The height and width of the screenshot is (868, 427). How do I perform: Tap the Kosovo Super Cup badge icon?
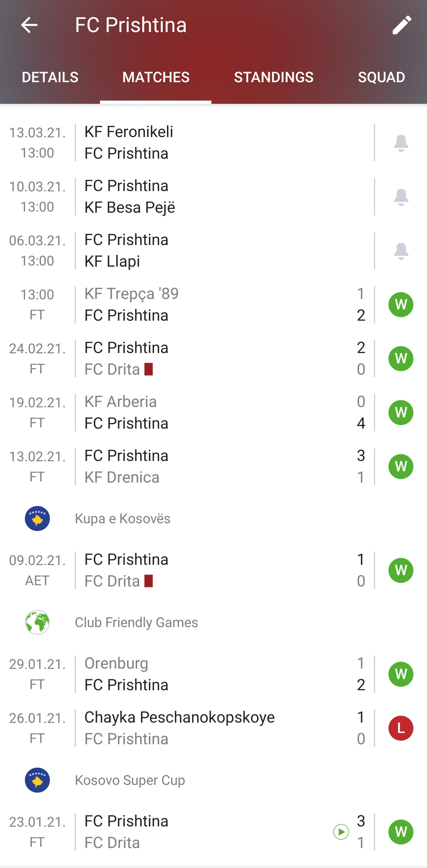click(x=37, y=780)
